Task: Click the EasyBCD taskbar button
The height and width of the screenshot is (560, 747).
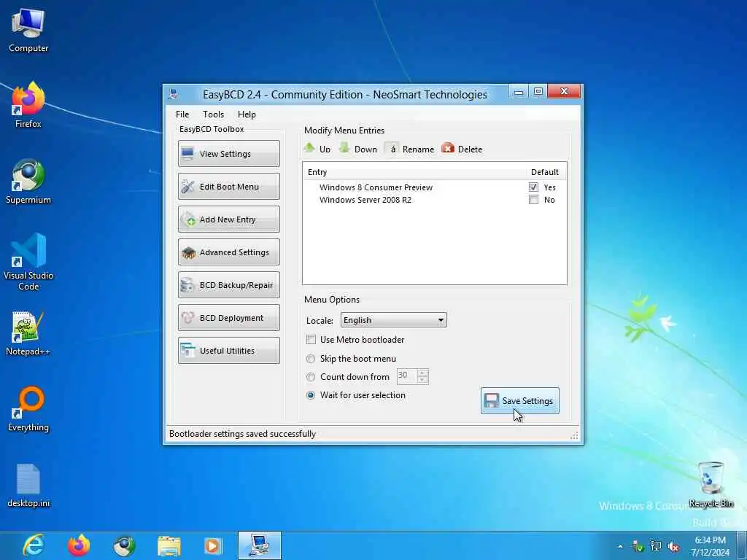Action: [260, 545]
